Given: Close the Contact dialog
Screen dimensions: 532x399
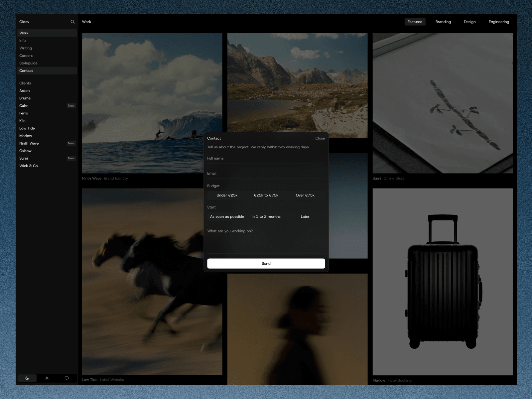Looking at the screenshot, I should [320, 138].
